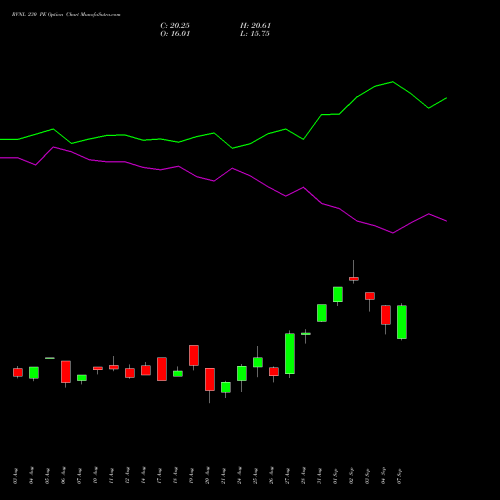Select the 02 Sep date label
500x500 pixels.
click(x=351, y=476)
